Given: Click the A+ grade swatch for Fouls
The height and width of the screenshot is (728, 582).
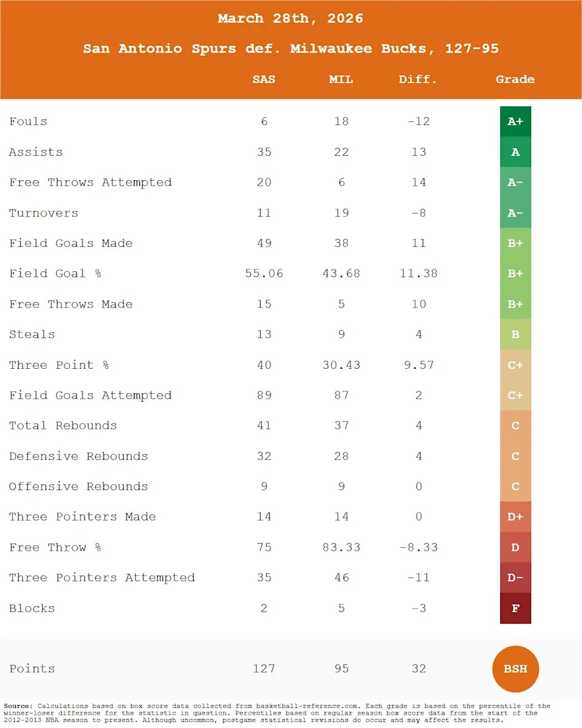Looking at the screenshot, I should pos(515,121).
